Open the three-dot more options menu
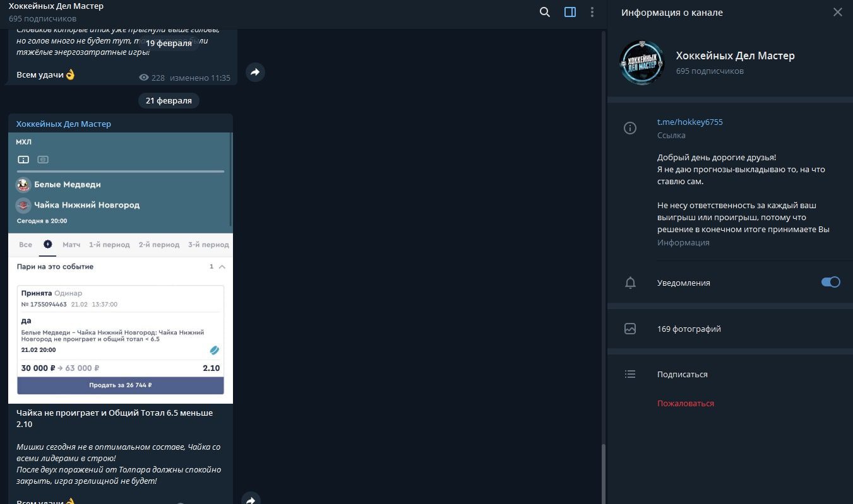The height and width of the screenshot is (504, 853). (592, 12)
